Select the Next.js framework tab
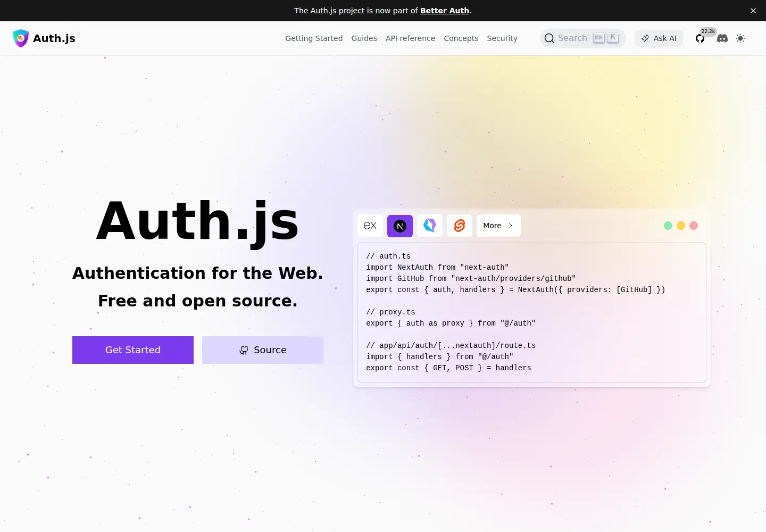Screen dimensions: 766x532 tap(400, 226)
